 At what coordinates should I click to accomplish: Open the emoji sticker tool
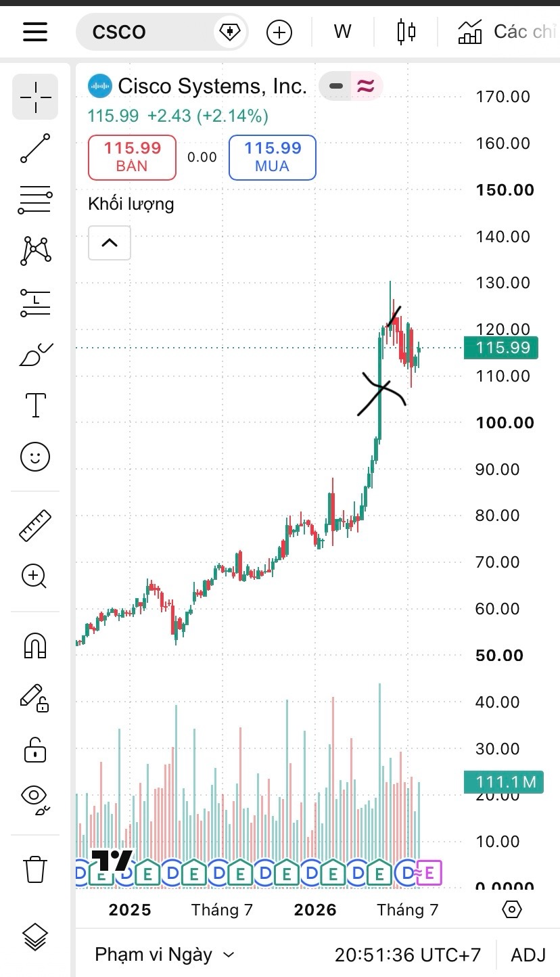(35, 457)
